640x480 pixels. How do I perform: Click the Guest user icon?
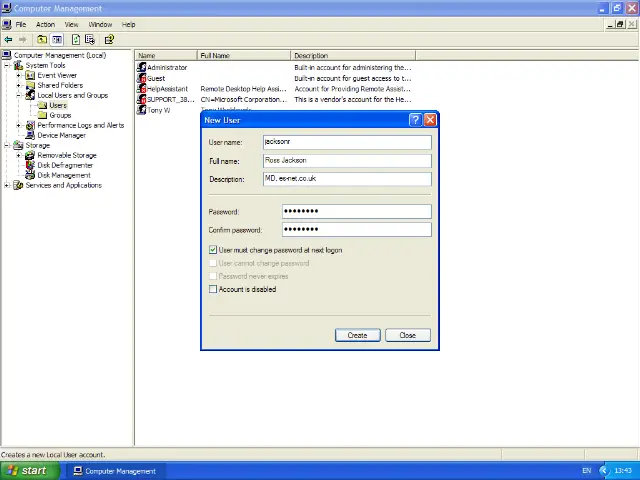pyautogui.click(x=142, y=78)
